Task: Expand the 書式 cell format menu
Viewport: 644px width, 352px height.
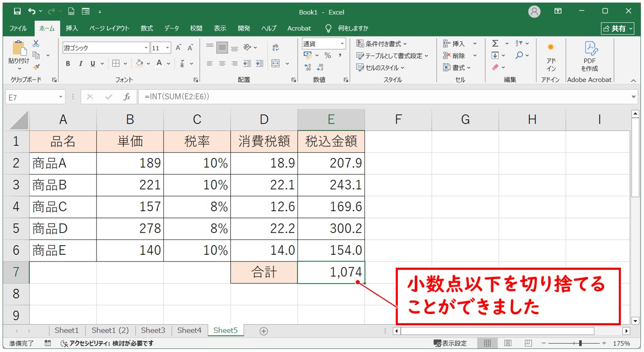Action: click(x=456, y=67)
